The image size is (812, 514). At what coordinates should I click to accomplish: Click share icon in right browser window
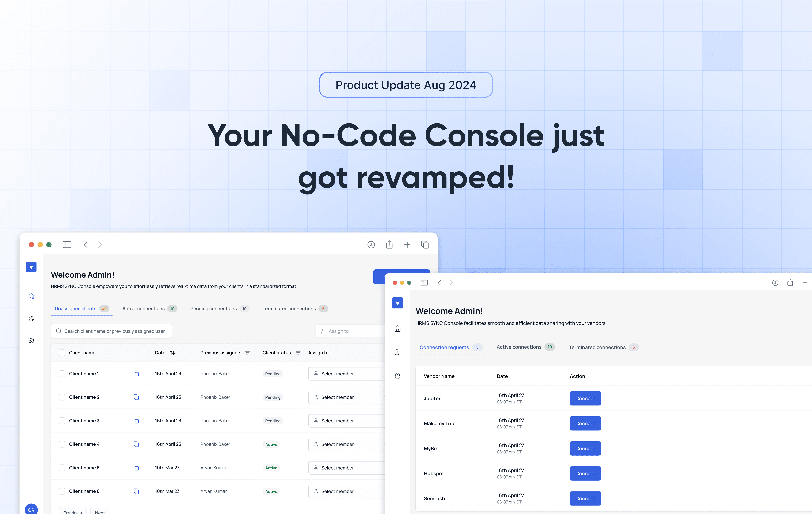(790, 282)
